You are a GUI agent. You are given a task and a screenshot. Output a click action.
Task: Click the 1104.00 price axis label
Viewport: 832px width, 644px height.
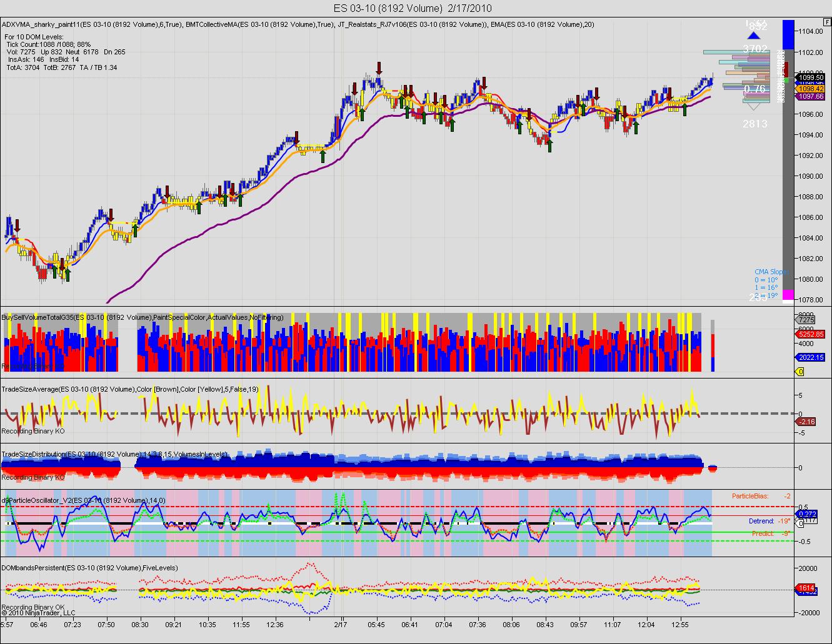(810, 31)
